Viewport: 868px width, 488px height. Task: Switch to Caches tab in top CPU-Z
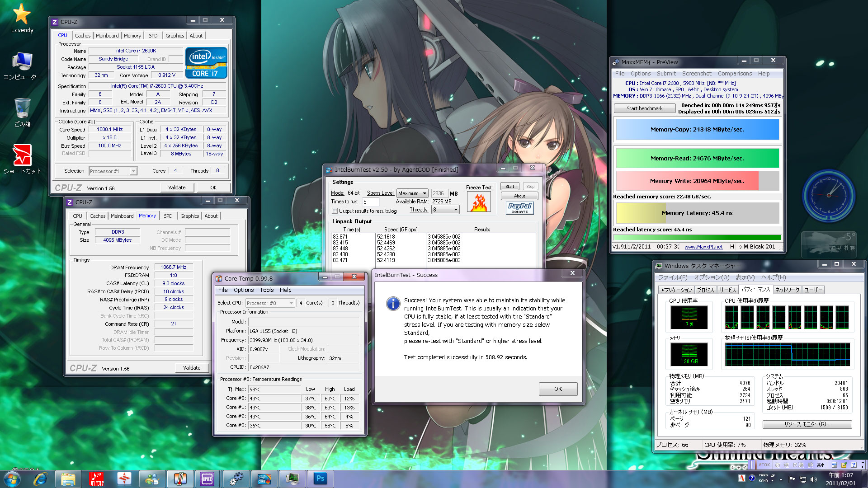(83, 36)
